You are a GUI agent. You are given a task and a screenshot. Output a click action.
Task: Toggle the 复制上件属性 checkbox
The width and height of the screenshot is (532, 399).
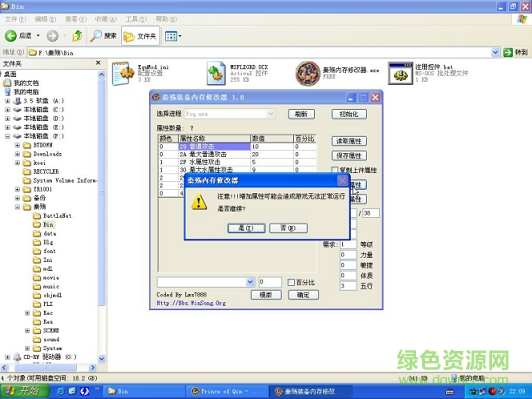tap(335, 170)
